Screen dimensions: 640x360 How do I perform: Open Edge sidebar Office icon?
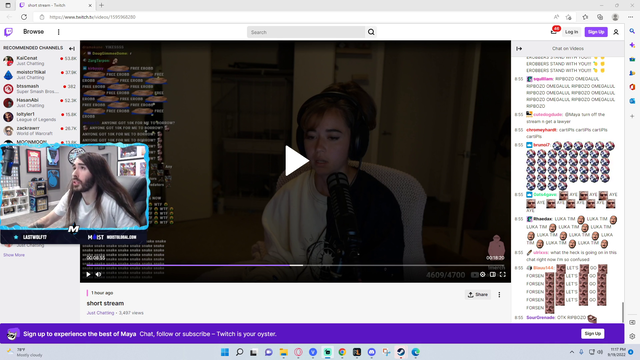click(632, 87)
